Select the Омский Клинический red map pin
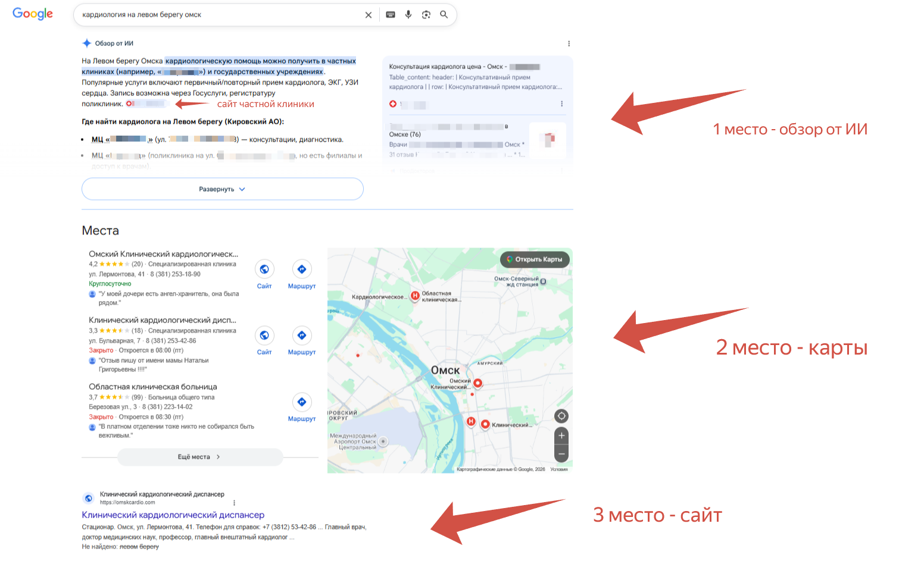 (x=477, y=383)
